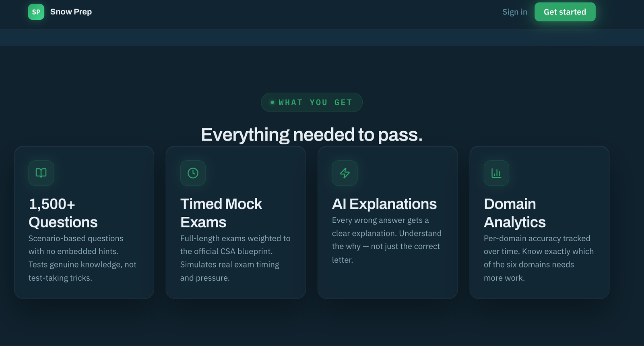Image resolution: width=644 pixels, height=346 pixels.
Task: Click the lightning bolt icon on AI Explanations card
Action: (345, 173)
